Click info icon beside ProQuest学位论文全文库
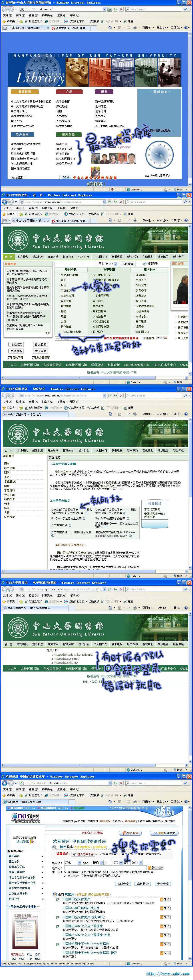The width and height of the screenshot is (193, 980). coord(84,518)
